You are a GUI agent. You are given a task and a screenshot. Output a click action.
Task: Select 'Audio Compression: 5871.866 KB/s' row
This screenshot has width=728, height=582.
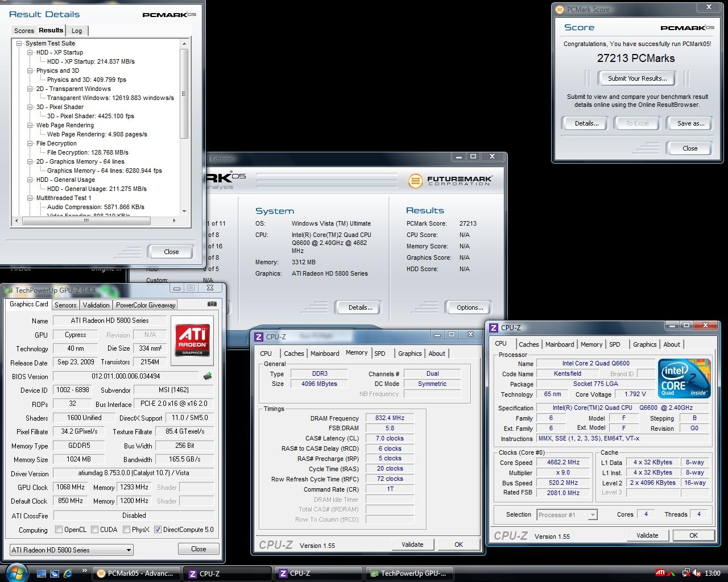point(96,207)
